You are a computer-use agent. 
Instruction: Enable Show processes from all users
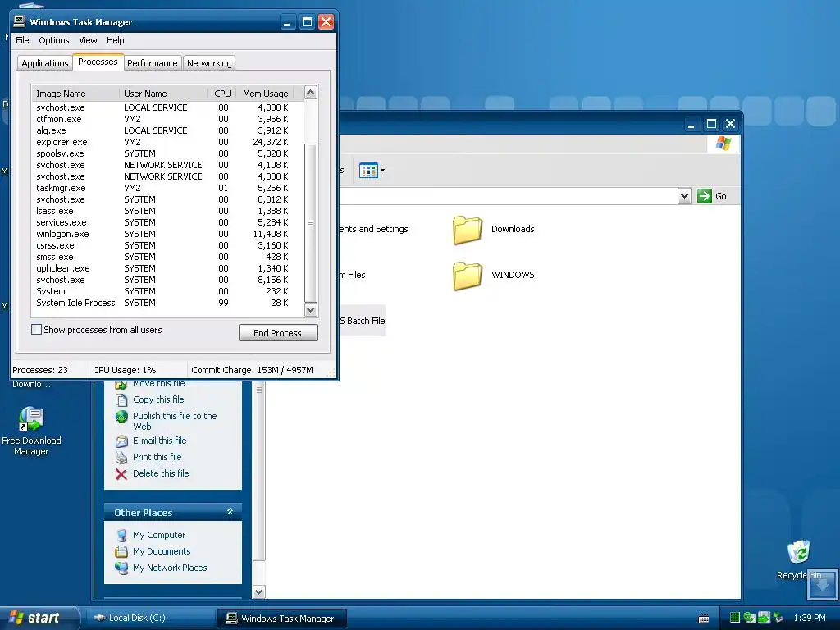coord(36,330)
